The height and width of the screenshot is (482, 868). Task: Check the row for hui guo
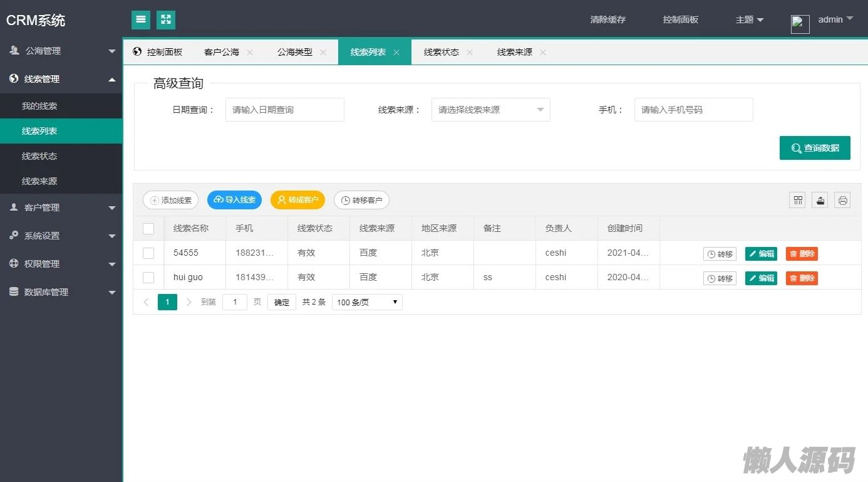click(x=148, y=278)
